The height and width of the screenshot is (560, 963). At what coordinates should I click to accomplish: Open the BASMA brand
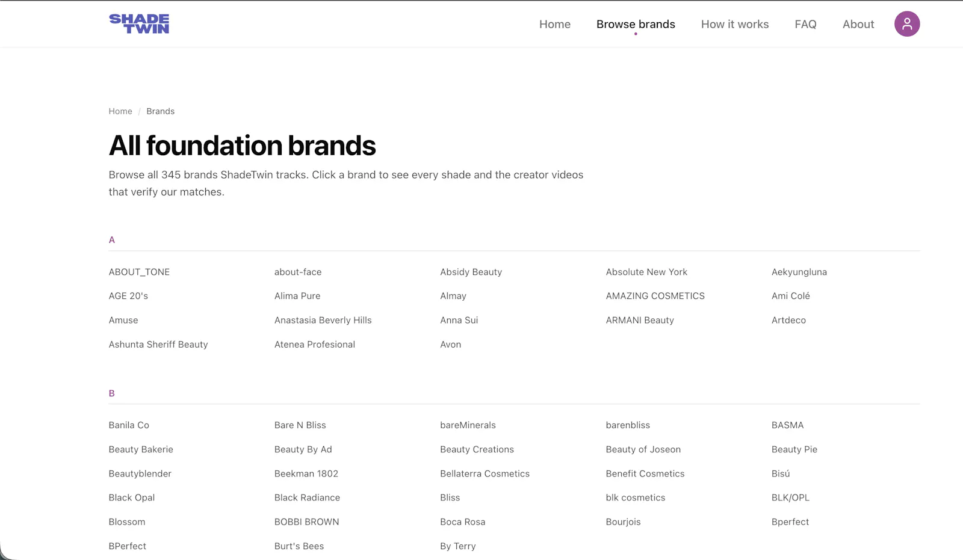pyautogui.click(x=787, y=425)
